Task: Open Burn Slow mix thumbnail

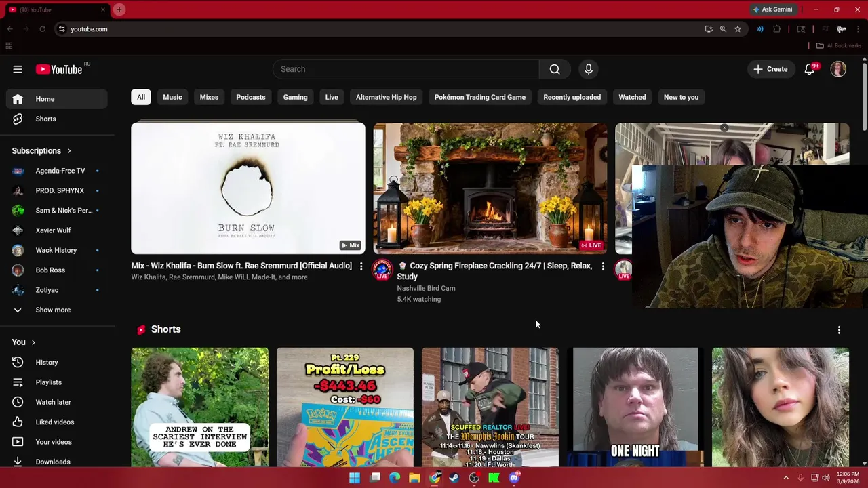Action: point(248,188)
